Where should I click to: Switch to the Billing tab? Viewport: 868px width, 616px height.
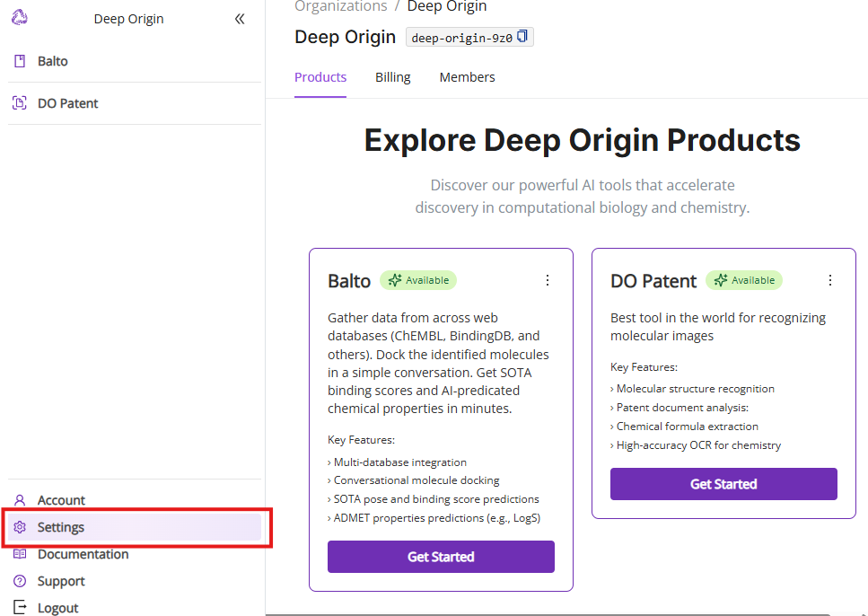392,77
